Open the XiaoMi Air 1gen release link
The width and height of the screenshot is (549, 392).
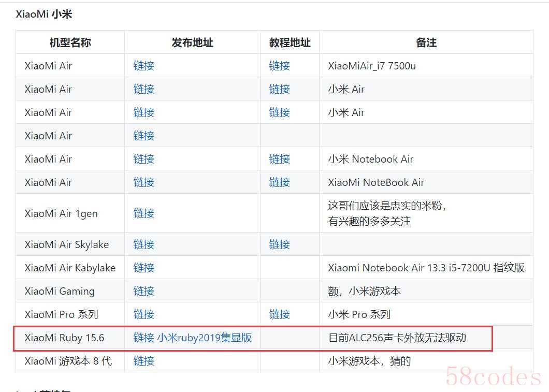[x=143, y=213]
